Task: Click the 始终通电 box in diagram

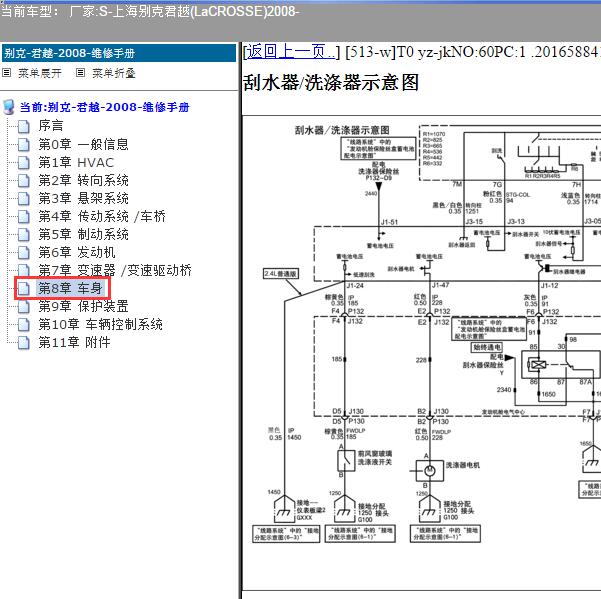Action: click(x=486, y=347)
